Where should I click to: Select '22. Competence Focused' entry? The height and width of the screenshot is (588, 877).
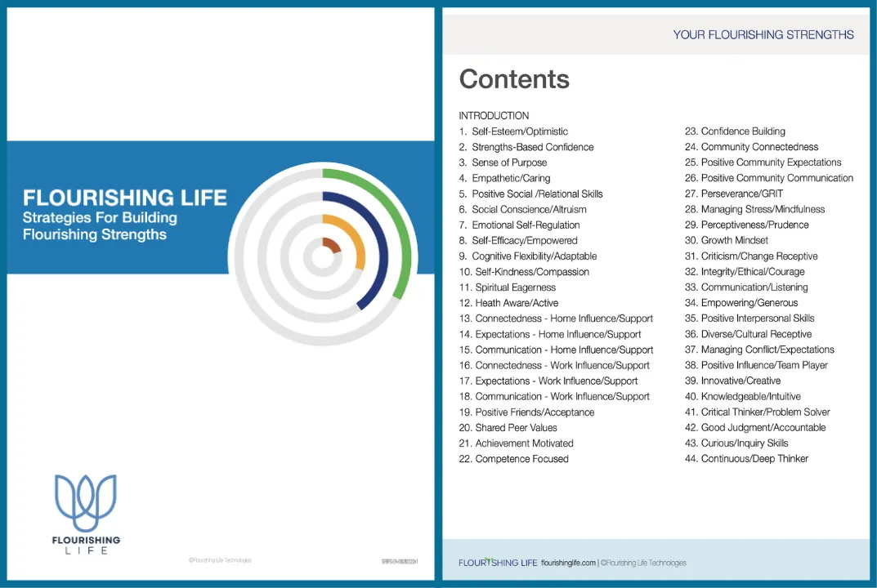514,459
